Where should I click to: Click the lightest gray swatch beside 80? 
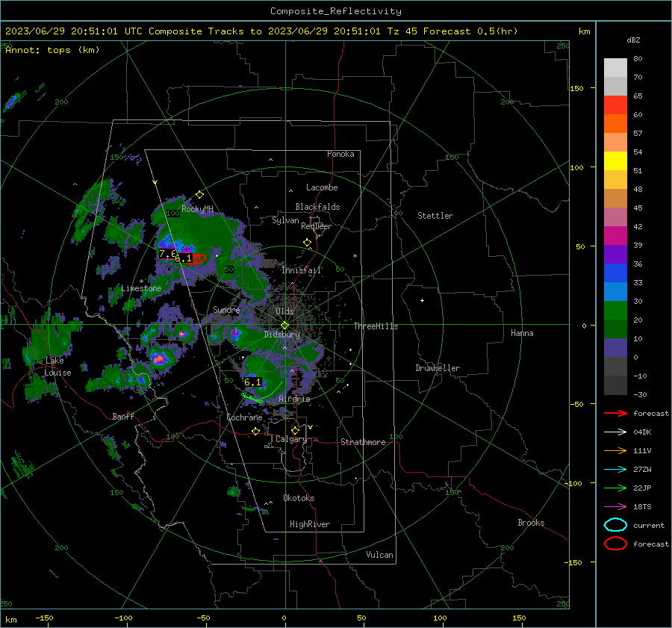point(615,68)
